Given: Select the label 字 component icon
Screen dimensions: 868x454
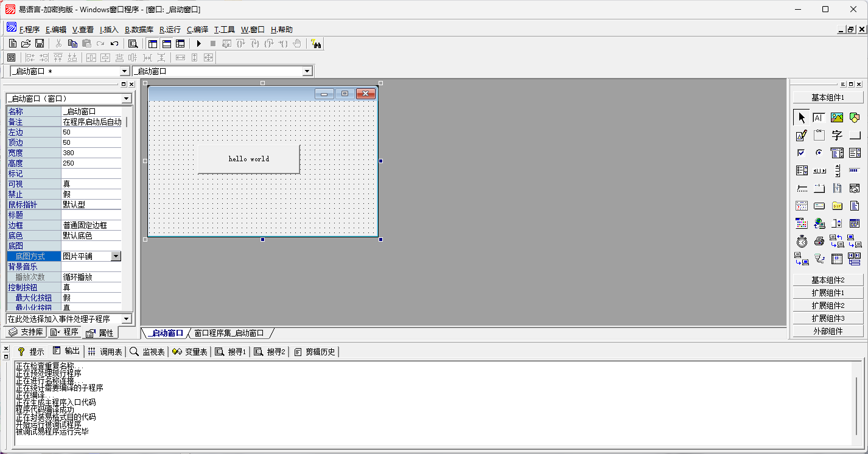Looking at the screenshot, I should (837, 135).
